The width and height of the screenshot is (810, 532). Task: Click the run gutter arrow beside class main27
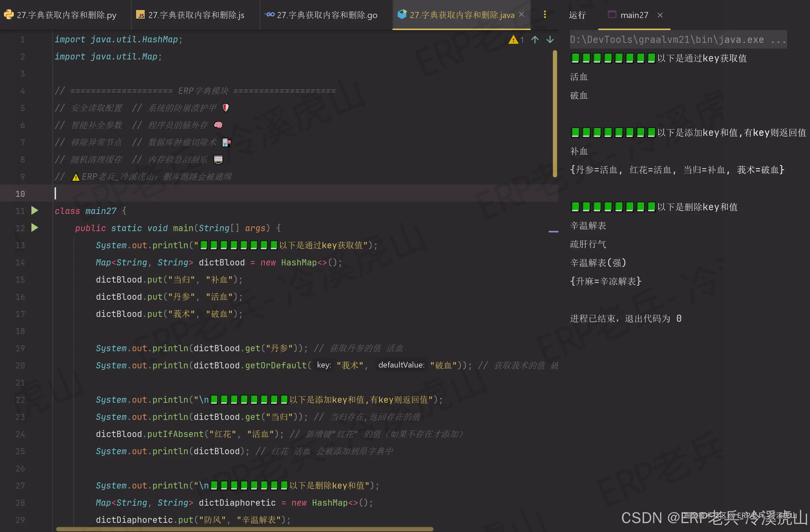pos(35,210)
